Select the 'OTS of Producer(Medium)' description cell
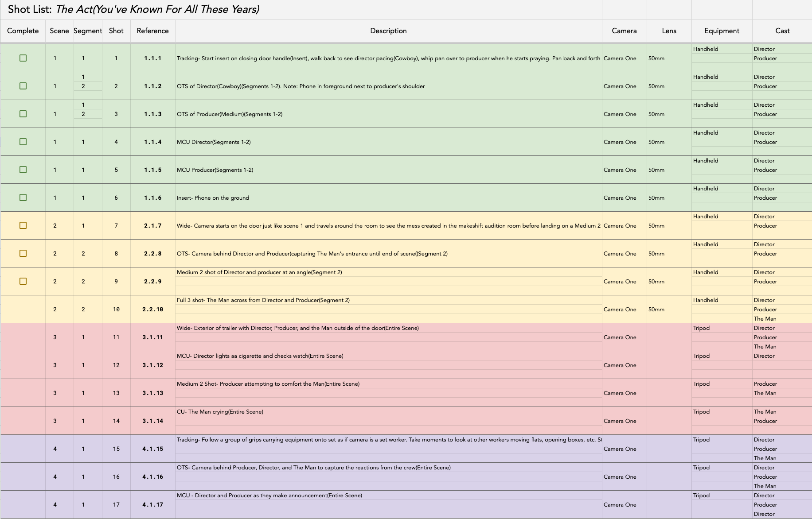This screenshot has height=519, width=812. tap(388, 114)
